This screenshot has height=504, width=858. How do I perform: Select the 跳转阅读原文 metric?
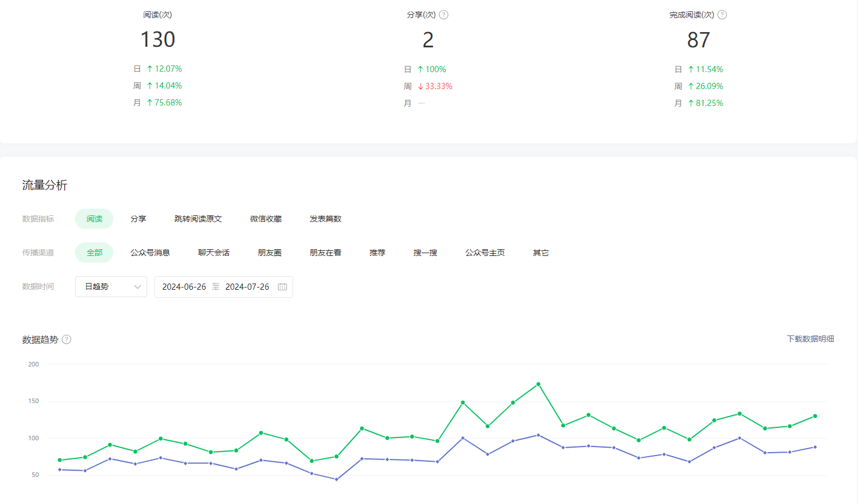[x=198, y=219]
